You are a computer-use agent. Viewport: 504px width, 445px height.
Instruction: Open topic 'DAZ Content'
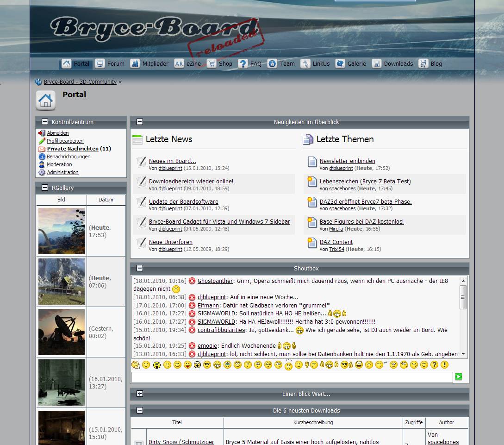pyautogui.click(x=336, y=242)
